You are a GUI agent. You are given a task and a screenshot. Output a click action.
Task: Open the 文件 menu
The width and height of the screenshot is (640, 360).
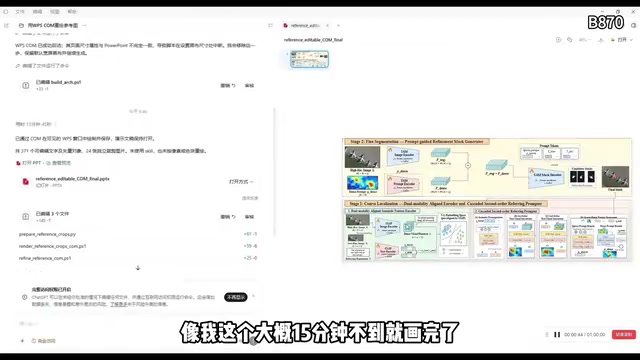click(x=20, y=12)
